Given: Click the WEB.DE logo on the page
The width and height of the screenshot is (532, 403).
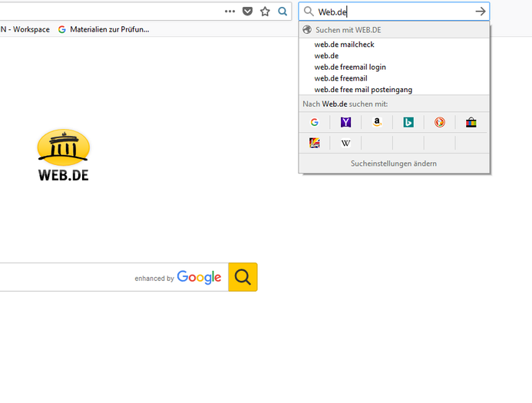Looking at the screenshot, I should [x=64, y=155].
